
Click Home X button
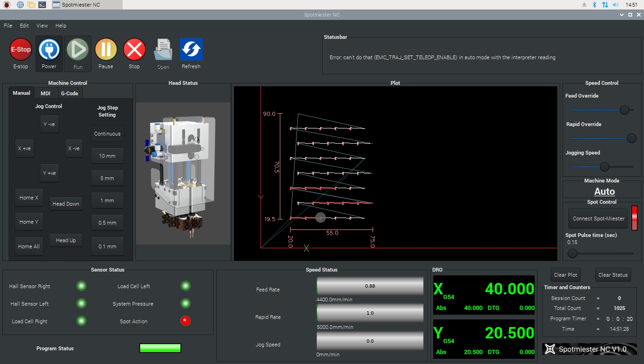29,198
